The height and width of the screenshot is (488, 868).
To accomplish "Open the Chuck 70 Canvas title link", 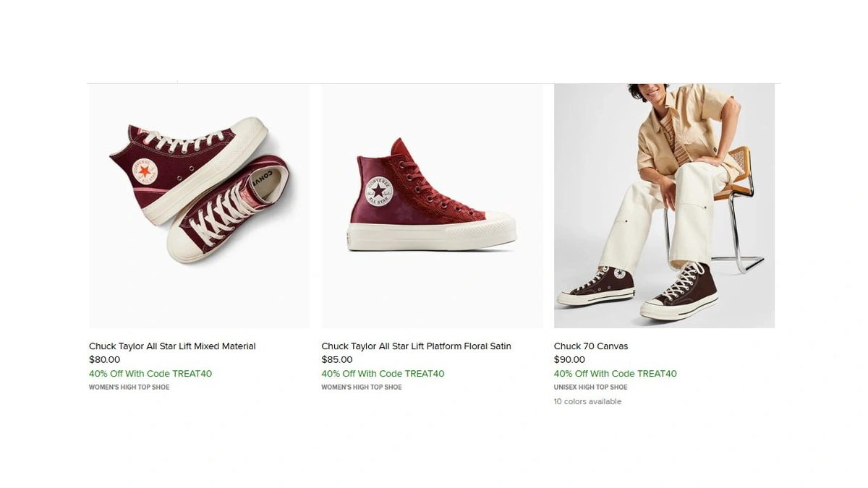I will 591,346.
